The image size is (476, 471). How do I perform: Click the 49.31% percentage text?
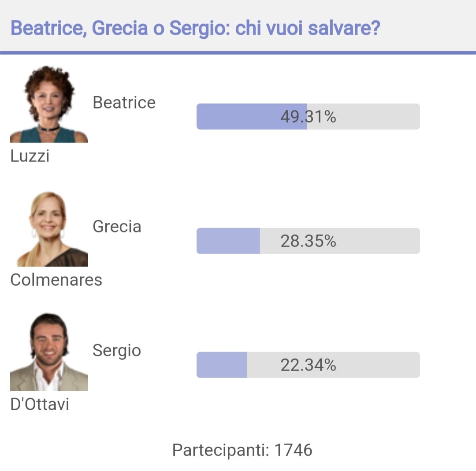308,116
